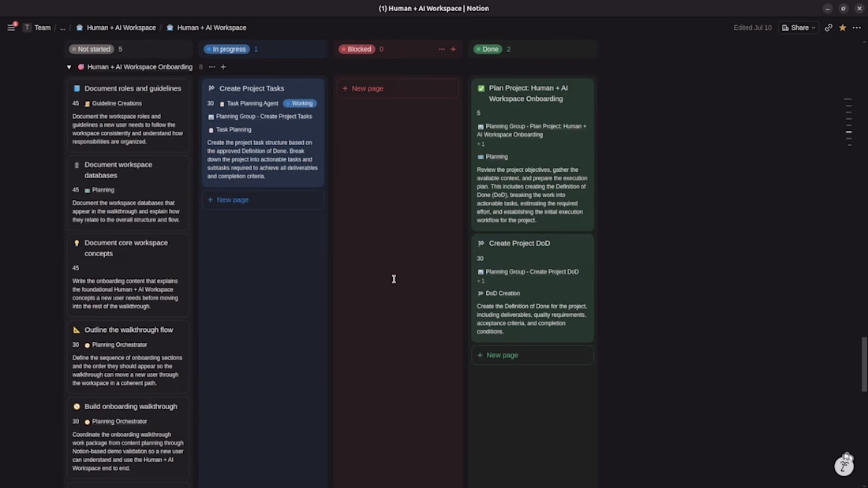Add item to Onboarding group with plus
This screenshot has height=488, width=868.
[x=223, y=67]
